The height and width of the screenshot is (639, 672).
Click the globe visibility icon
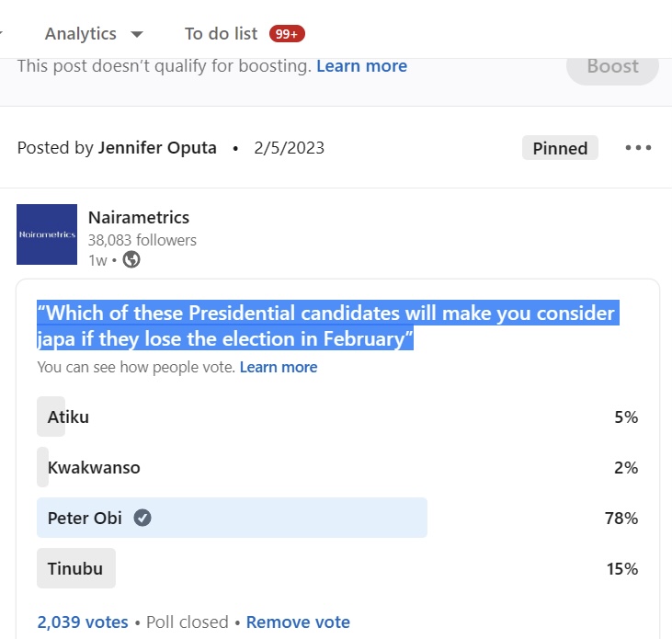tap(131, 259)
